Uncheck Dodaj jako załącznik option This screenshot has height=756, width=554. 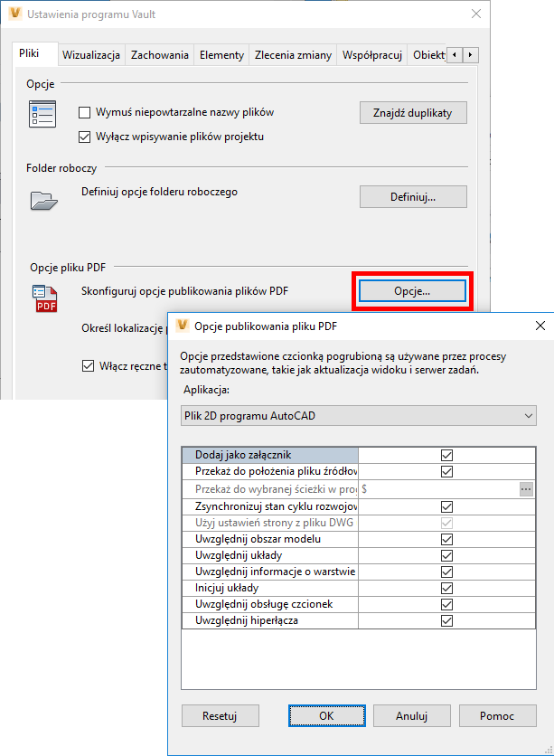pos(446,455)
